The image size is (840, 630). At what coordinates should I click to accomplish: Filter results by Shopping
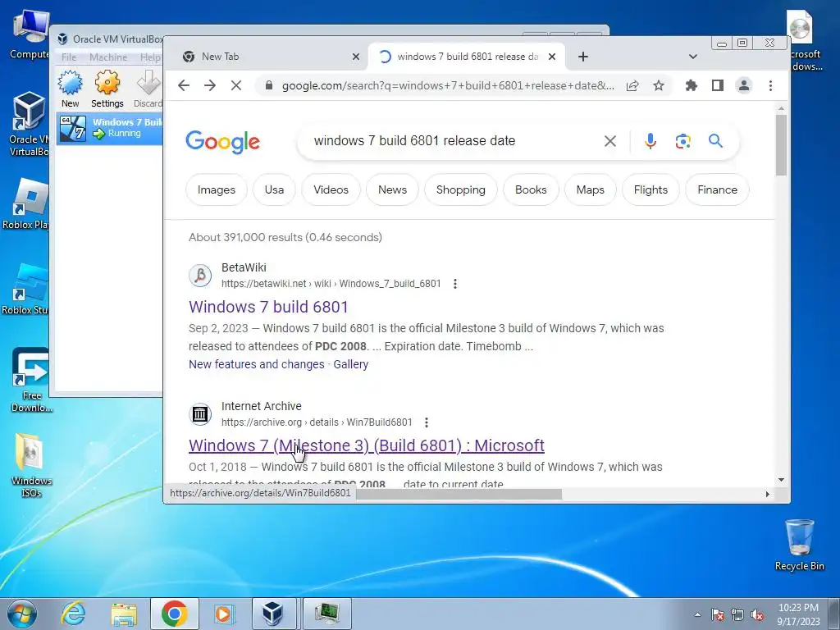[461, 189]
